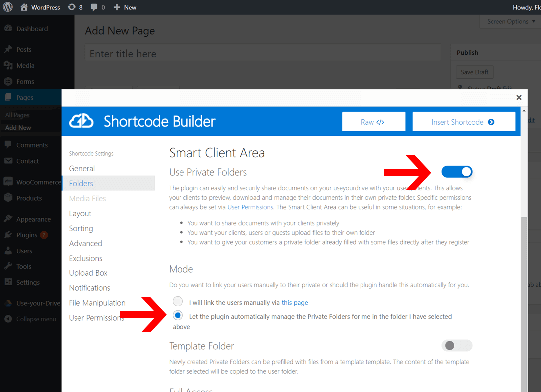
Task: Click the WordPress logo icon in admin bar
Action: coord(8,7)
